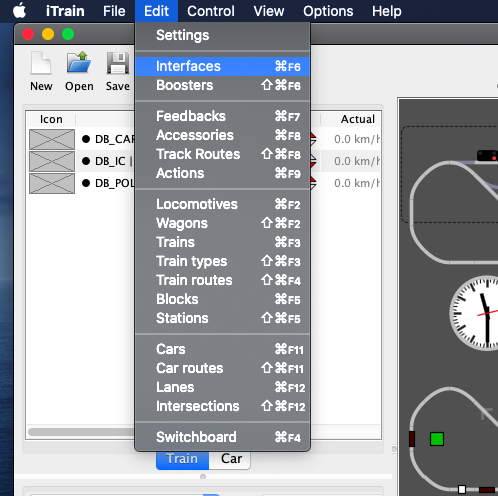Click the DB_POL actual speed value
Viewport: 498px width, 496px height.
click(357, 183)
